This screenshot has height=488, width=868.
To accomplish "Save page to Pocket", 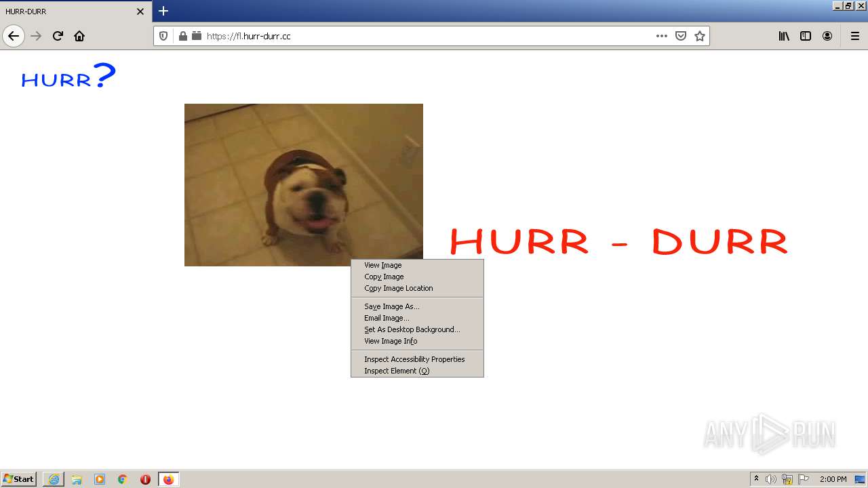I will click(x=681, y=36).
